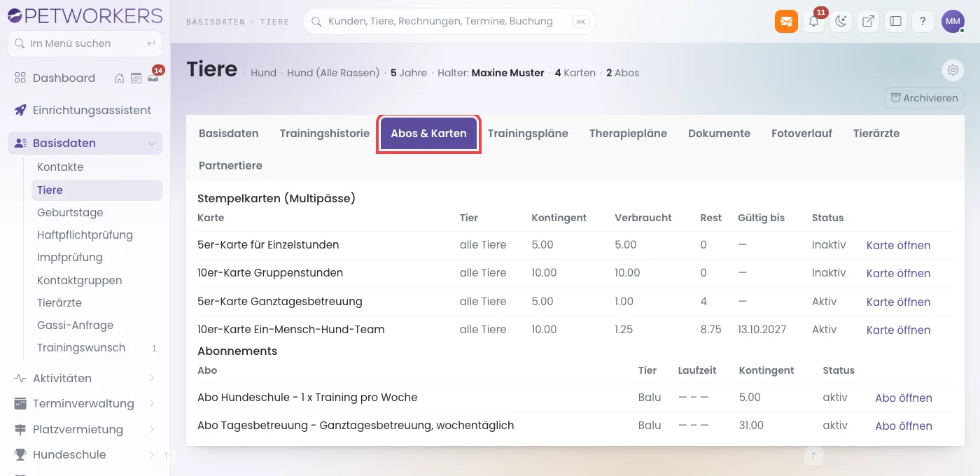
Task: Click the scroll-to-top arrow below the table
Action: point(813,456)
